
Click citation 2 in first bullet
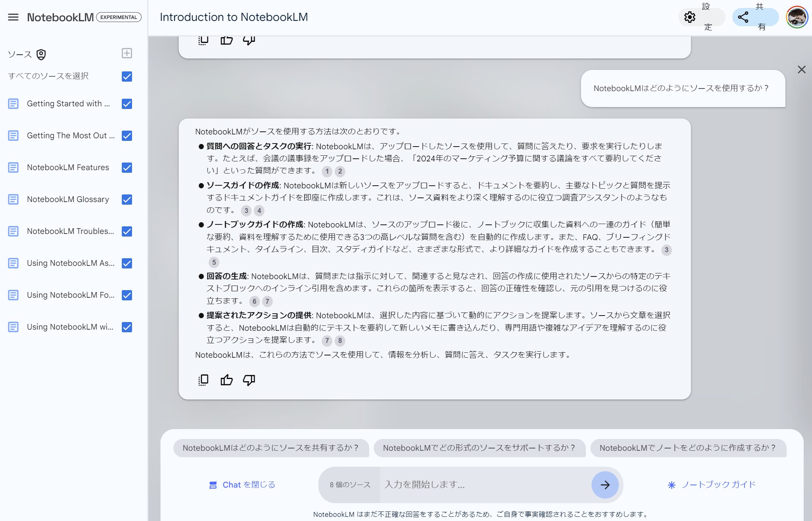(x=340, y=171)
